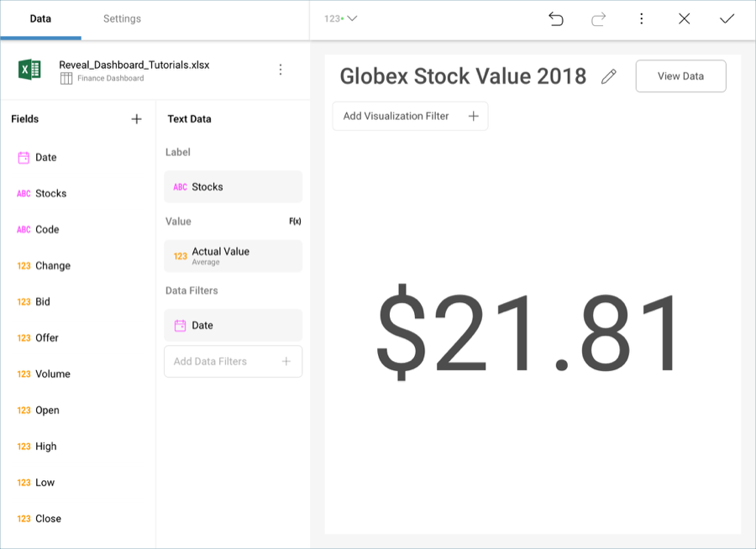Click the Stocks item under Label
Image resolution: width=756 pixels, height=549 pixels.
233,187
